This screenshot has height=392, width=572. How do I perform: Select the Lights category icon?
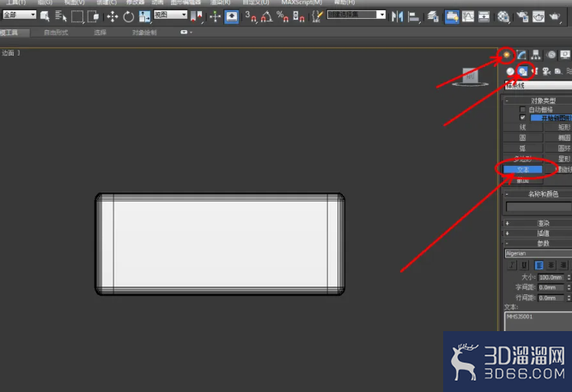[535, 71]
